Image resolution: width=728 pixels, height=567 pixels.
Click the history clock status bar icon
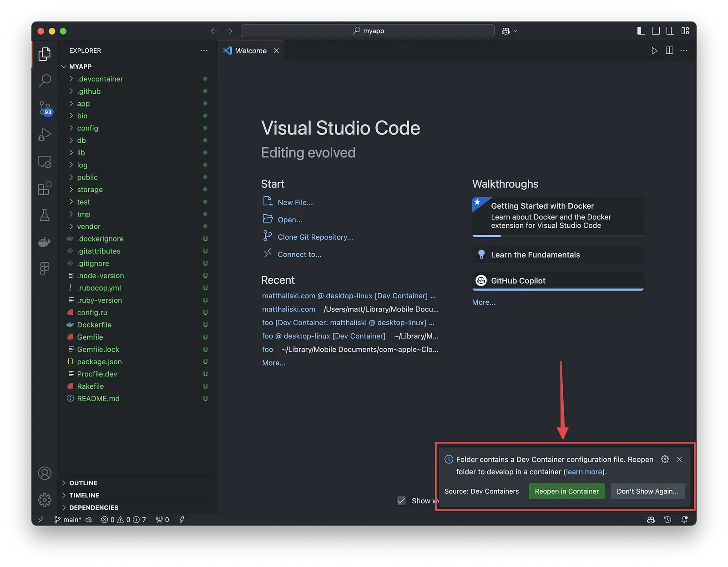click(x=667, y=520)
